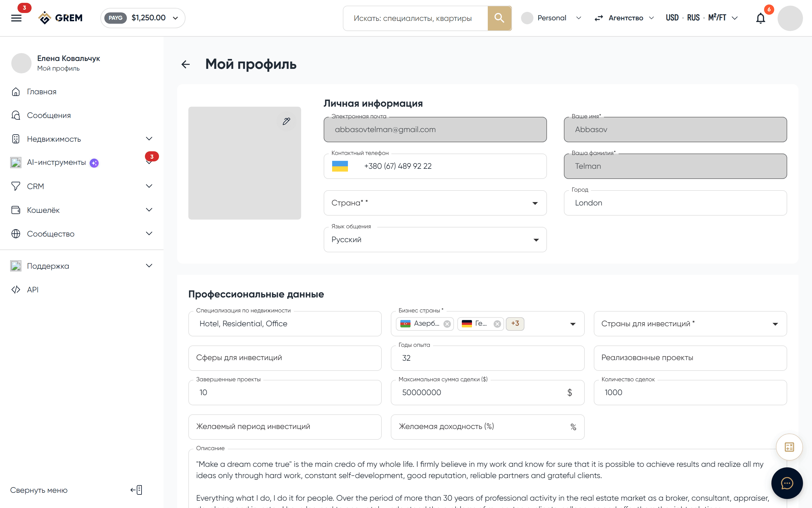Screen dimensions: 812x508
Task: Open the USD RUS M²/FT settings dropdown
Action: tap(701, 18)
